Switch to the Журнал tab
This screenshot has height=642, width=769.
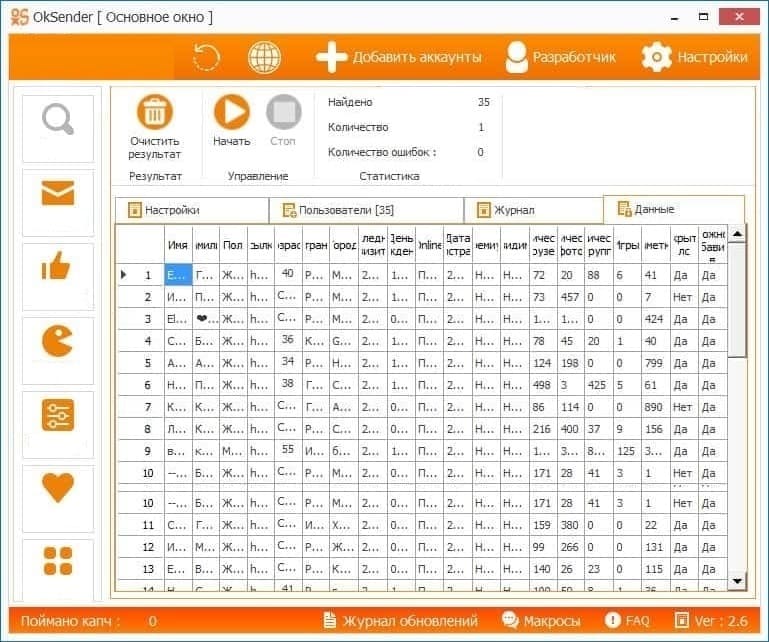[x=533, y=210]
